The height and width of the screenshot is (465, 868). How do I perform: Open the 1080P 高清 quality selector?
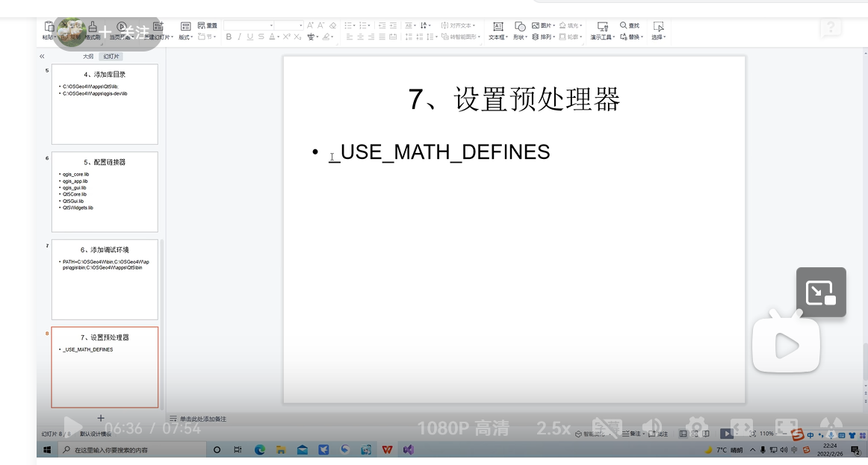[x=463, y=428]
